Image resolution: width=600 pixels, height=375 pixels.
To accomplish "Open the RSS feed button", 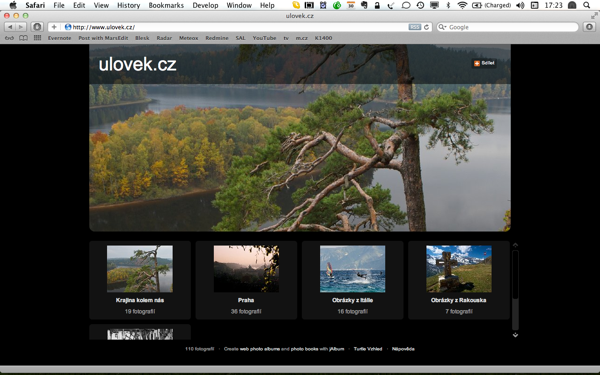I will [414, 27].
